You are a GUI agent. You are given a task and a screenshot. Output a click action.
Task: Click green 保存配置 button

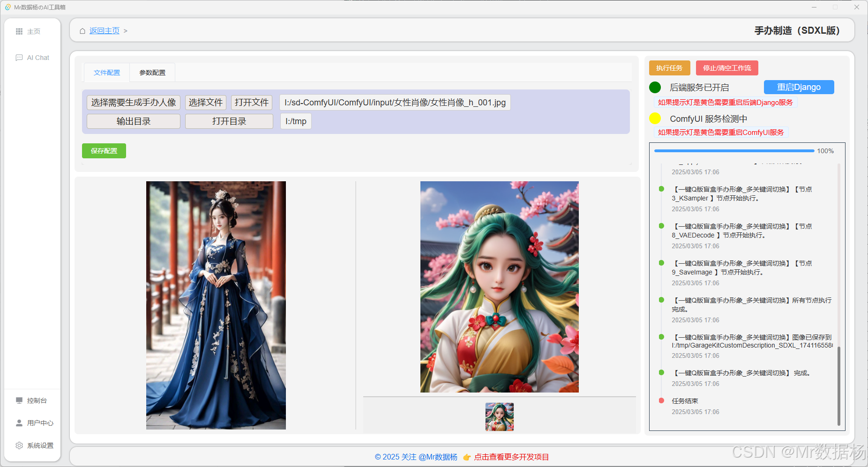pyautogui.click(x=104, y=151)
